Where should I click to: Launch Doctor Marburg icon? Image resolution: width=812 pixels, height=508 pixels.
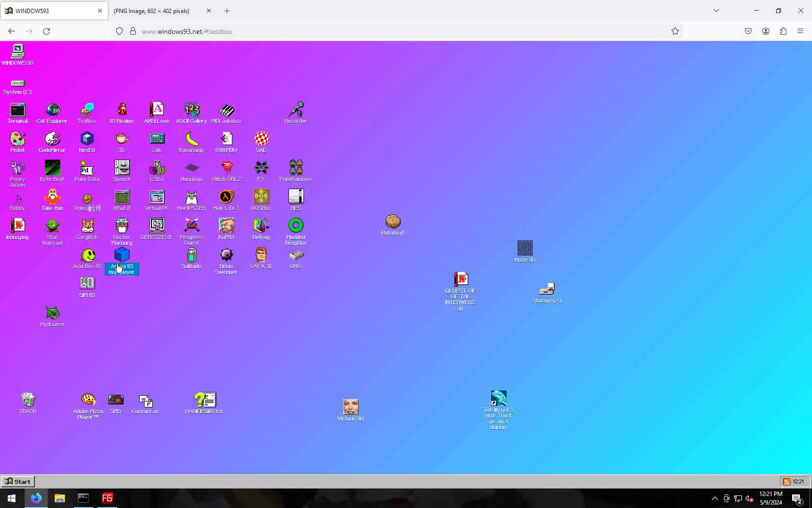point(122,232)
